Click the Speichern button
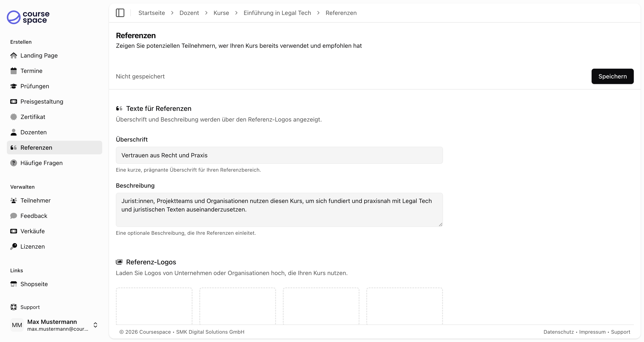This screenshot has height=342, width=644. pos(612,76)
